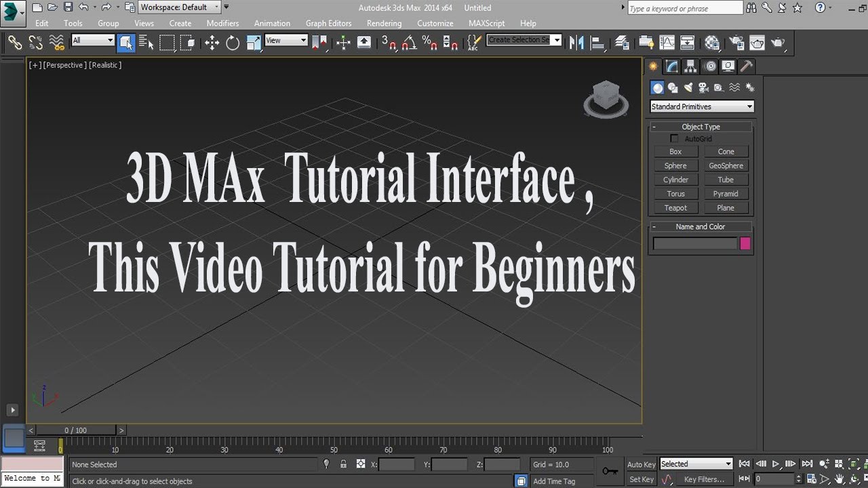Open Edit Named Selection Sets icon

(475, 43)
